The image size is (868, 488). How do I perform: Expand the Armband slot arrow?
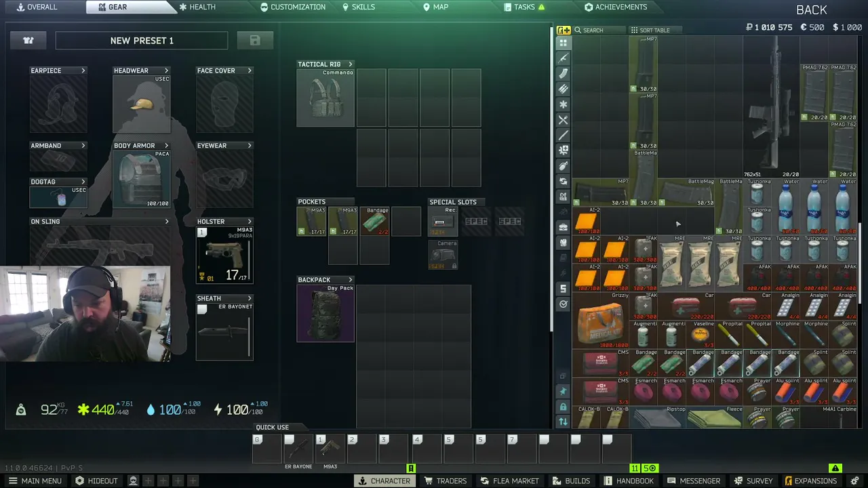[x=83, y=146]
